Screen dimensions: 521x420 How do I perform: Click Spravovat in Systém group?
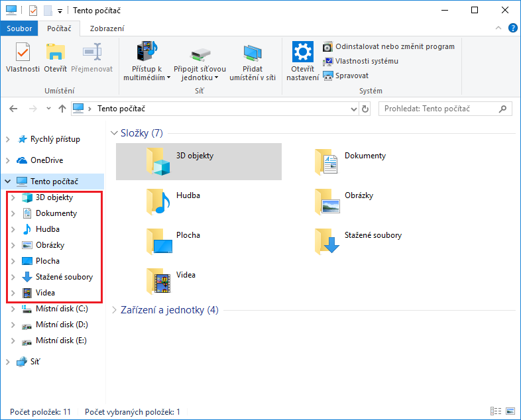pos(345,76)
